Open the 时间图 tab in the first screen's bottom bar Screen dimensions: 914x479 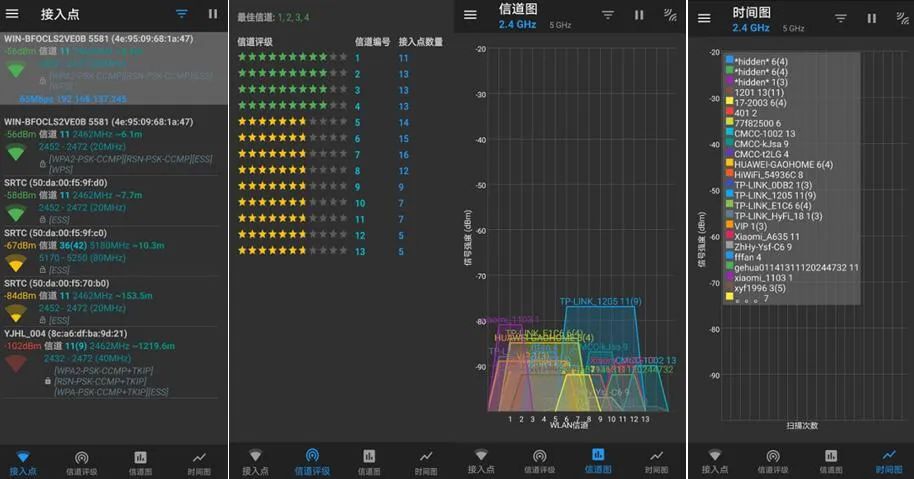point(199,463)
